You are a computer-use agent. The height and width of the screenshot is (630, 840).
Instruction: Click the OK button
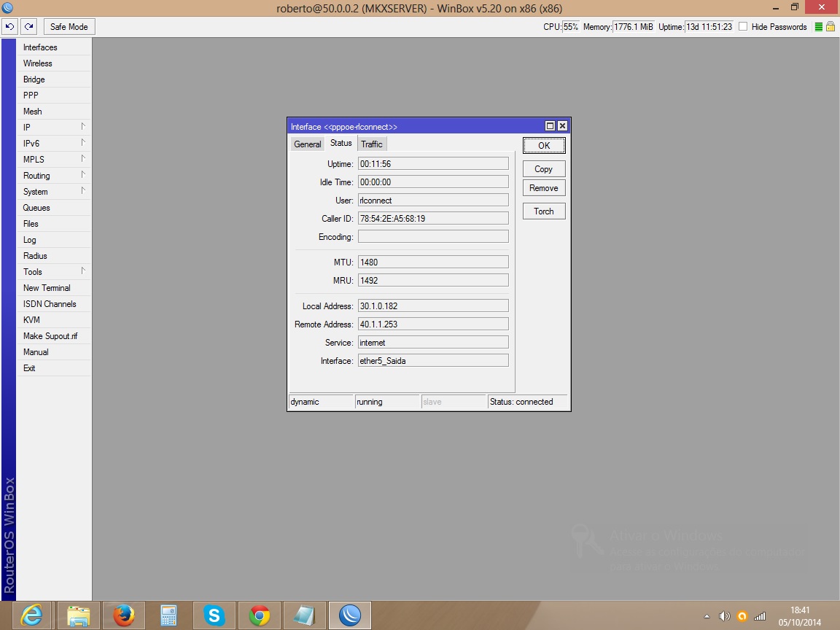(544, 146)
